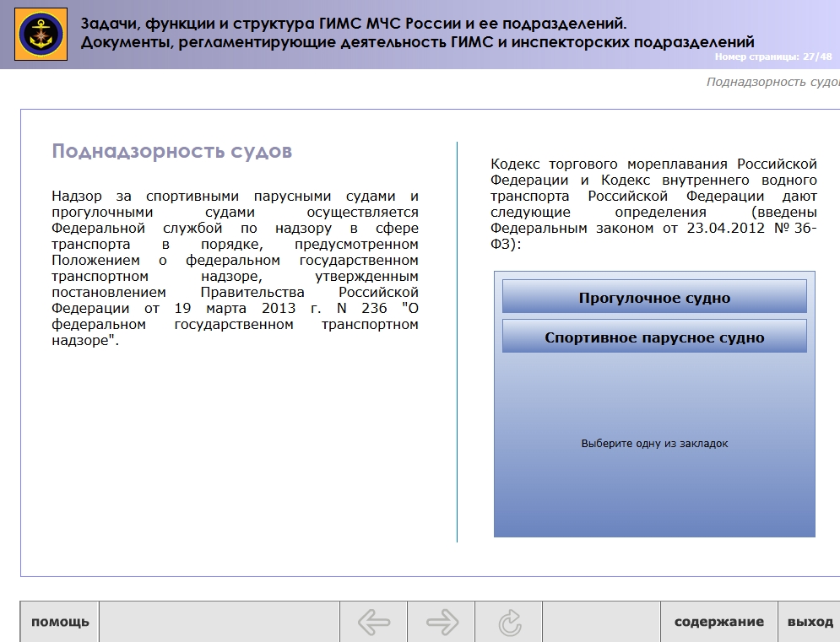The width and height of the screenshot is (840, 642).
Task: Click the GIMS anchor emblem logo
Action: point(41,35)
